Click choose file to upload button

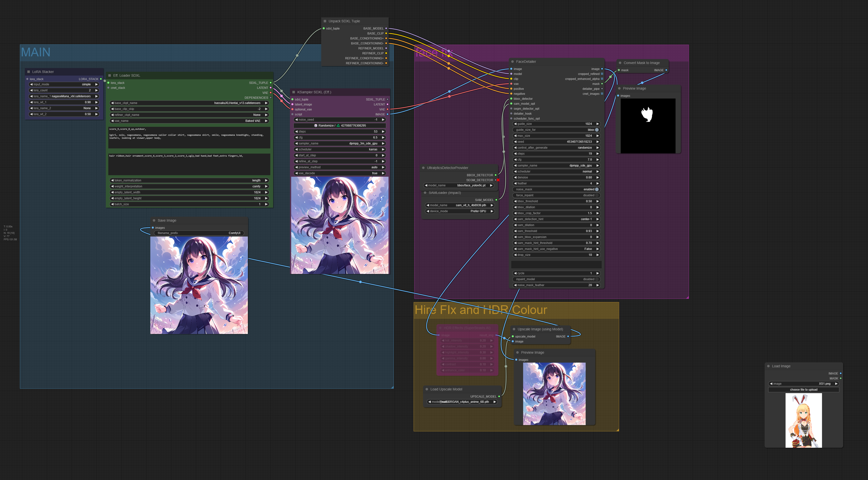tap(803, 389)
